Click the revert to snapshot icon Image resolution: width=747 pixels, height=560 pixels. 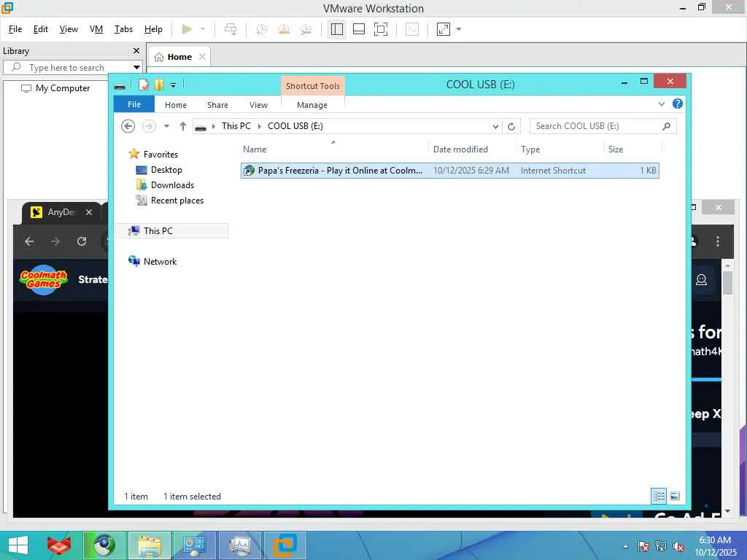click(x=284, y=29)
